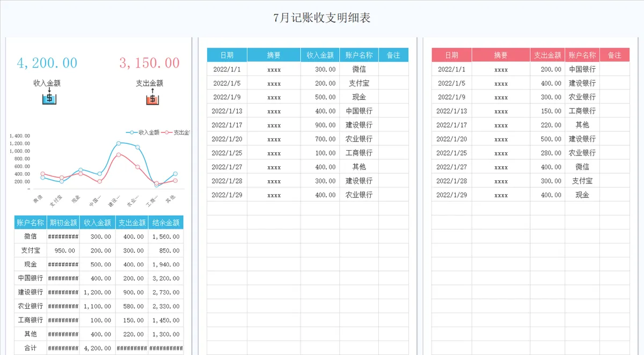
Task: Click 建设银行 in expense table 2022/1/5 row
Action: pyautogui.click(x=582, y=83)
